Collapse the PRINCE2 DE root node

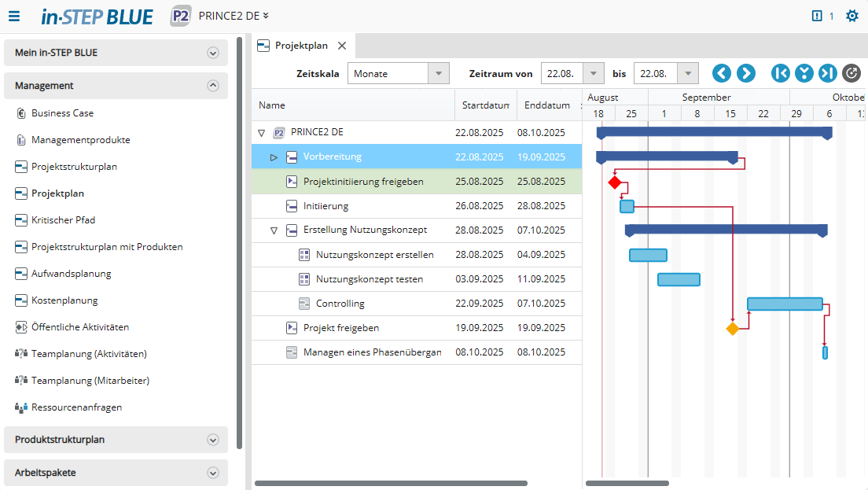tap(262, 133)
